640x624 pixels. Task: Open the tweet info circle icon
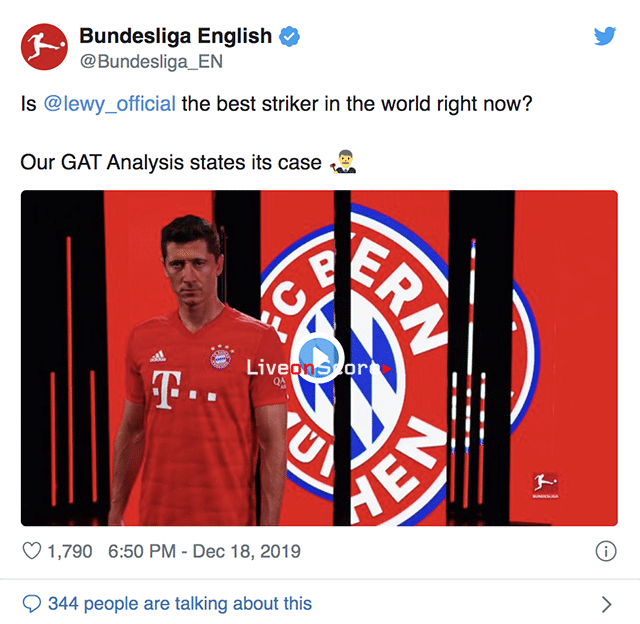pos(606,551)
